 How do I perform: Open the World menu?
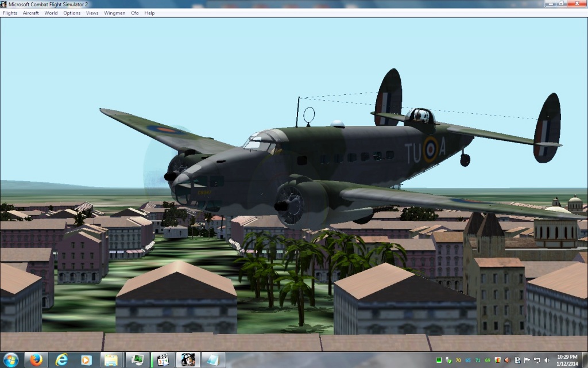coord(51,13)
